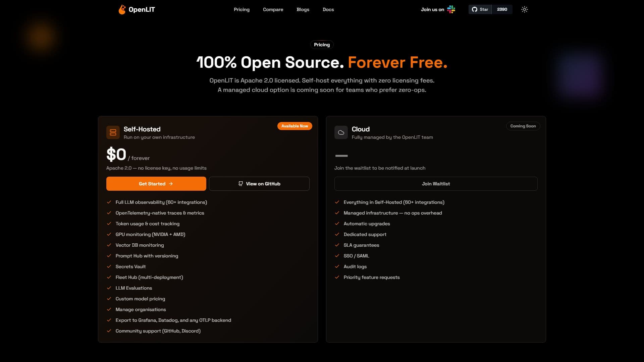Click checkmark beside Automatic upgrades
This screenshot has height=362, width=644.
pos(337,224)
